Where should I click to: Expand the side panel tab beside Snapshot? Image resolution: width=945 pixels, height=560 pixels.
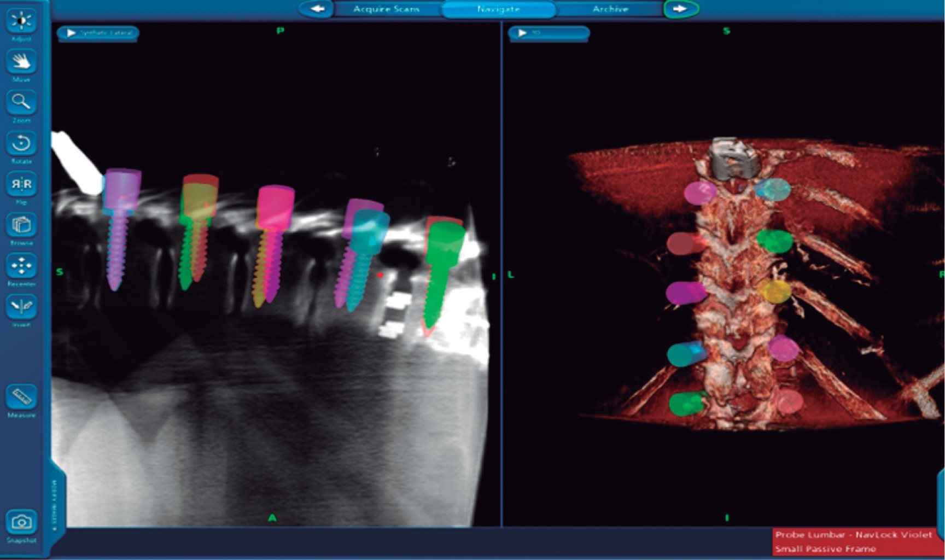tap(56, 500)
